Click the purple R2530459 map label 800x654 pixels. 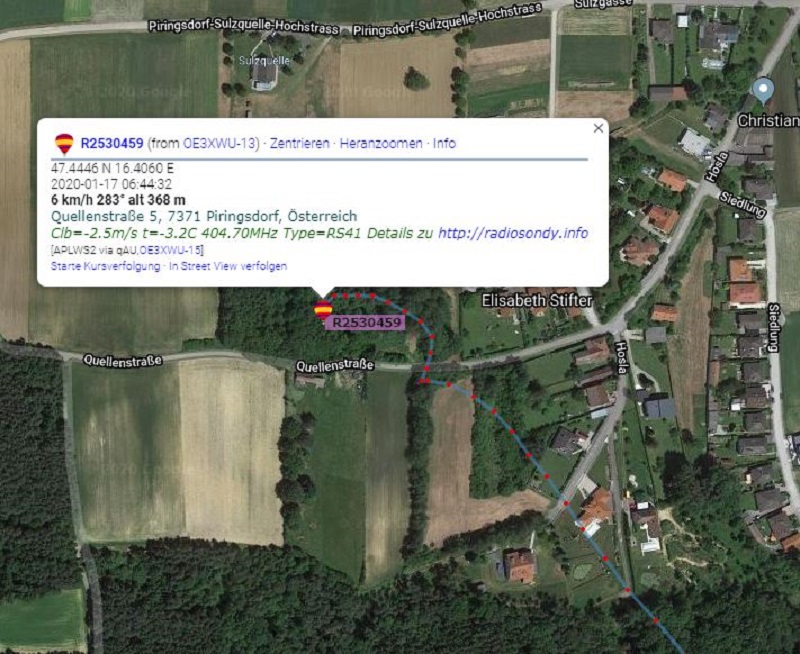[366, 322]
